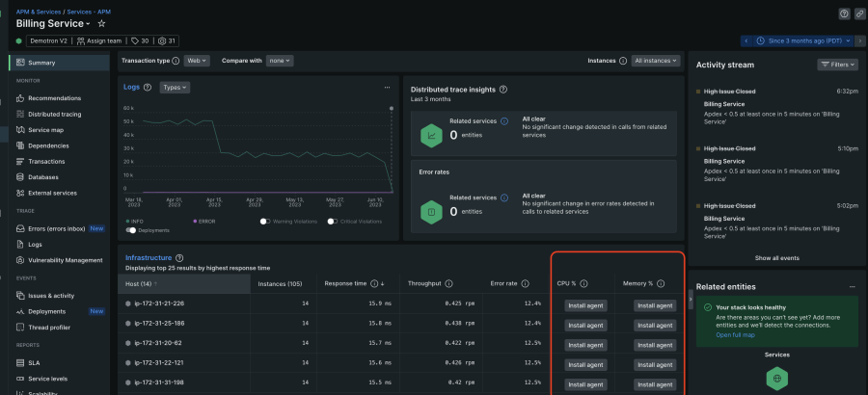Screen dimensions: 868x395
Task: Disable the Deployments toggle under the chart
Action: coord(131,230)
